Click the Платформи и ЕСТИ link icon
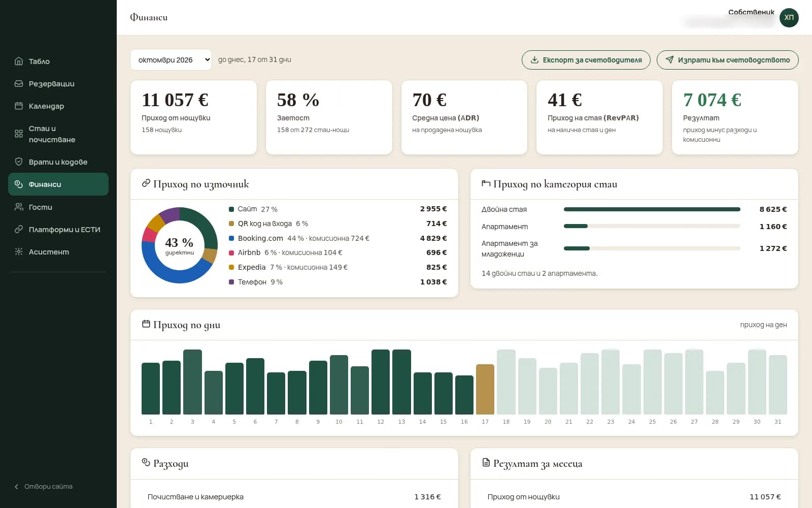The width and height of the screenshot is (812, 508). [19, 229]
